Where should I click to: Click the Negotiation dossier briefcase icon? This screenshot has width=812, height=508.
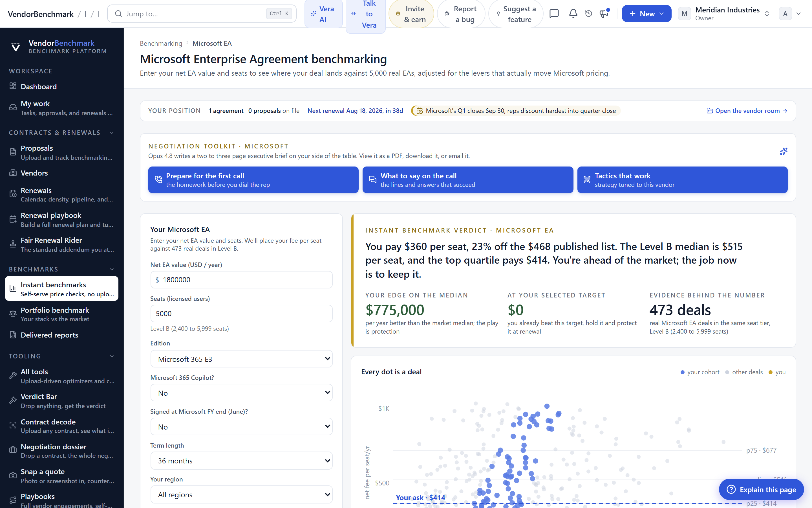pyautogui.click(x=13, y=450)
